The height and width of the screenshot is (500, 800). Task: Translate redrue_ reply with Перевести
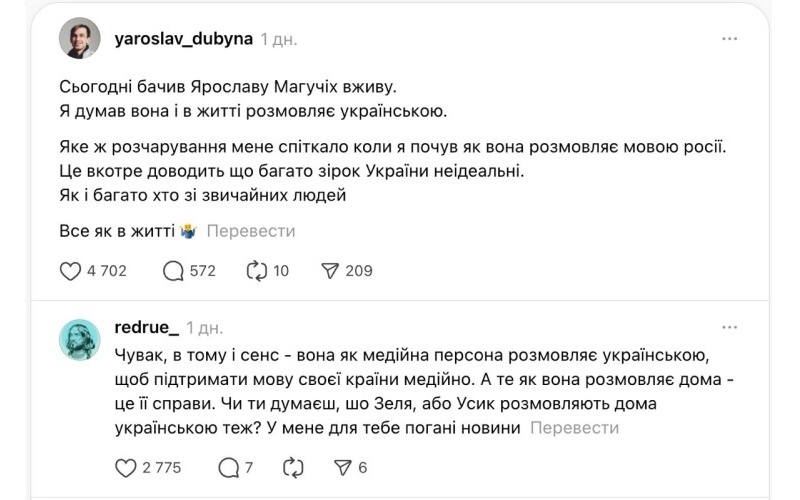[x=574, y=428]
